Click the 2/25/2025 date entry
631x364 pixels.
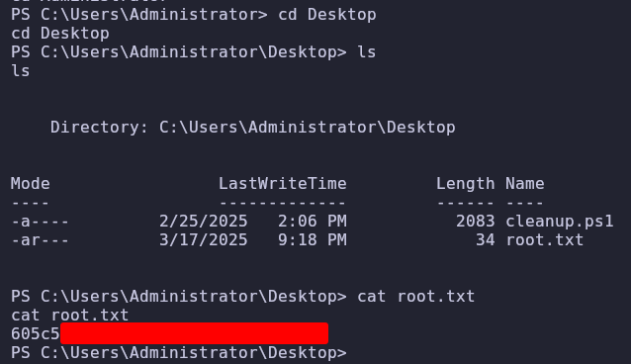[203, 221]
